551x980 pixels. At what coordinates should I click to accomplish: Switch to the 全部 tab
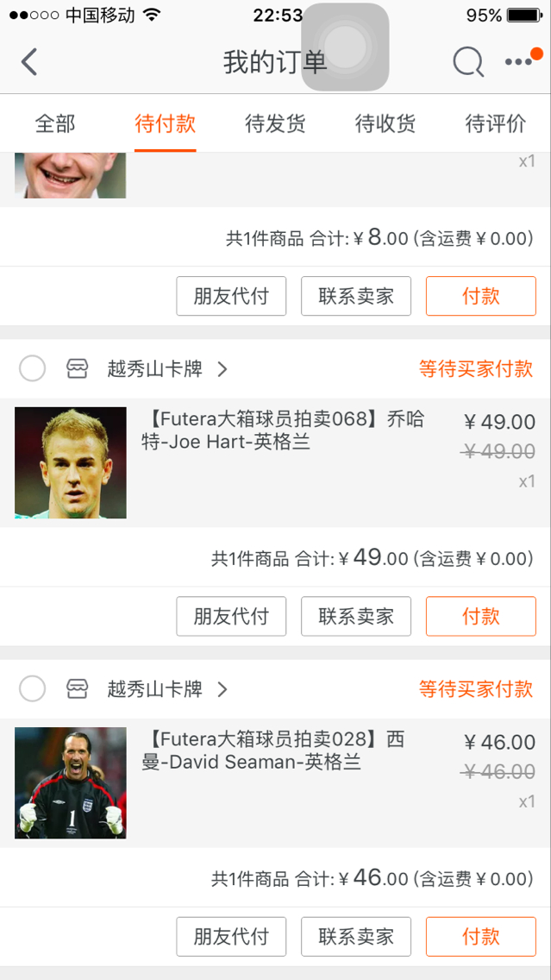coord(55,123)
